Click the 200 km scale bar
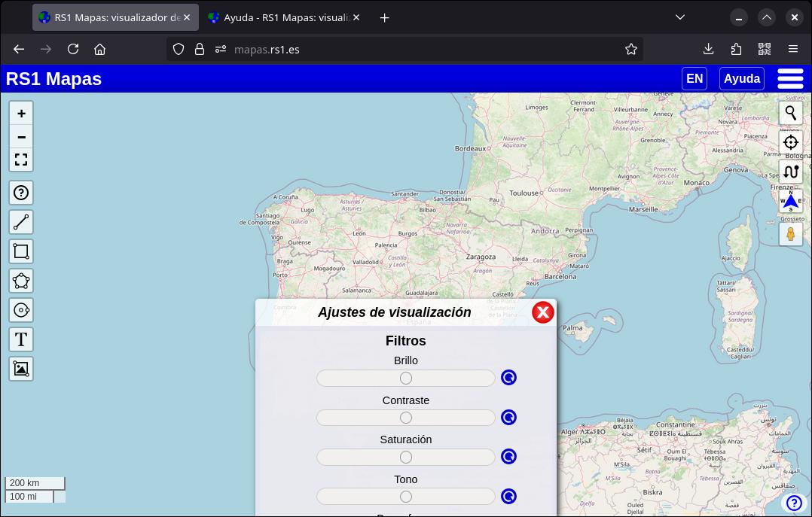Image resolution: width=812 pixels, height=517 pixels. (35, 483)
